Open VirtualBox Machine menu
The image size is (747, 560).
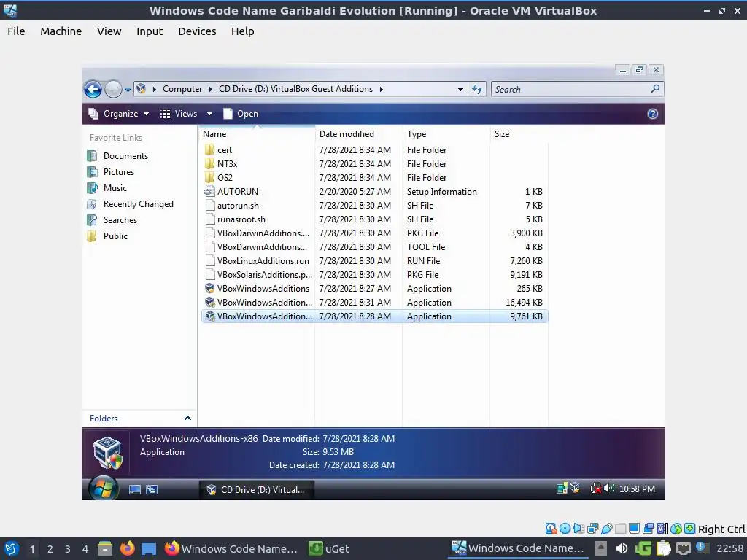tap(61, 31)
